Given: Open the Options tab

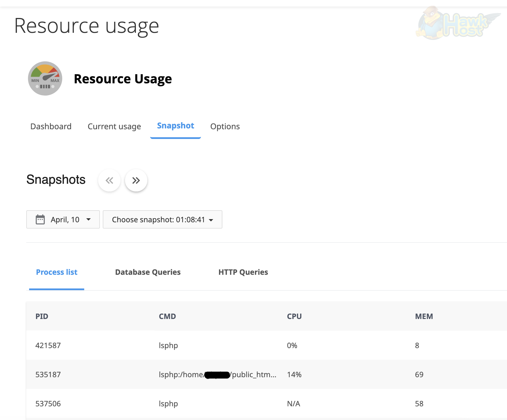Looking at the screenshot, I should coord(225,126).
